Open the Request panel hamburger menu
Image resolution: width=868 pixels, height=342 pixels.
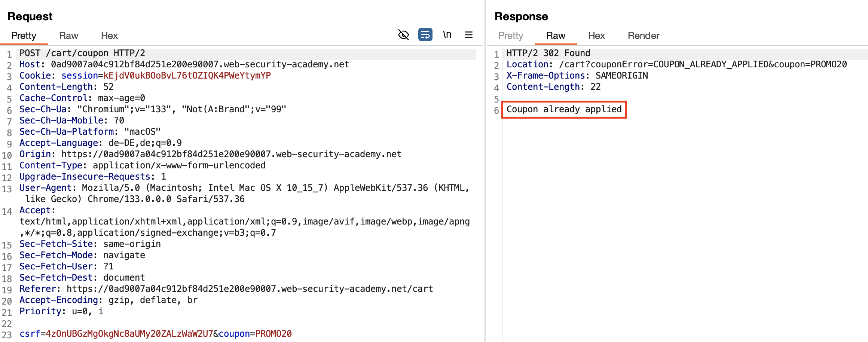coord(468,35)
